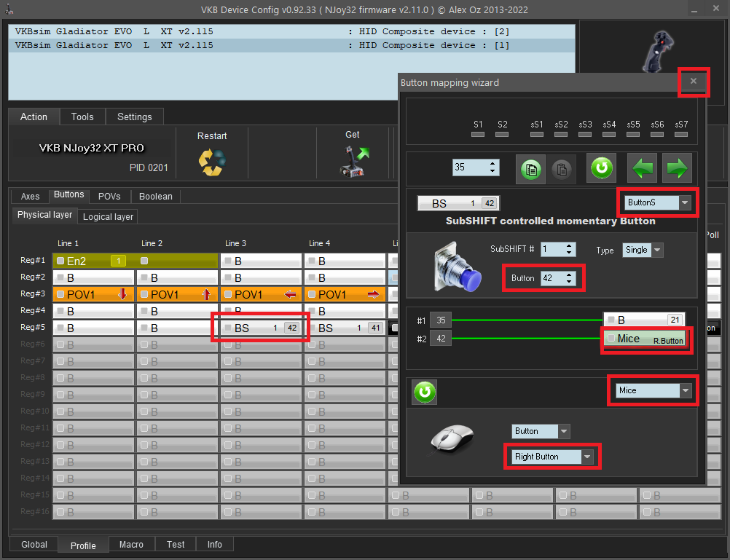
Task: Click the BS 1 42 button inside the wizard
Action: click(458, 203)
